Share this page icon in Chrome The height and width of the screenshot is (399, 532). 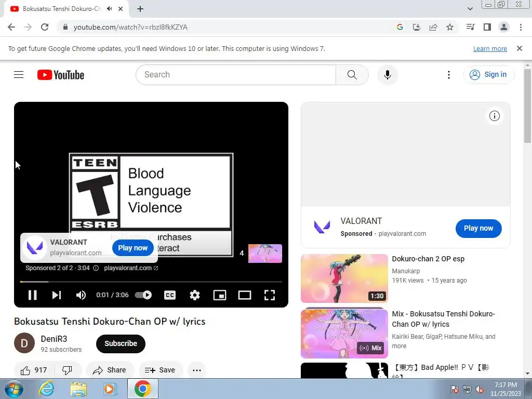click(x=433, y=27)
